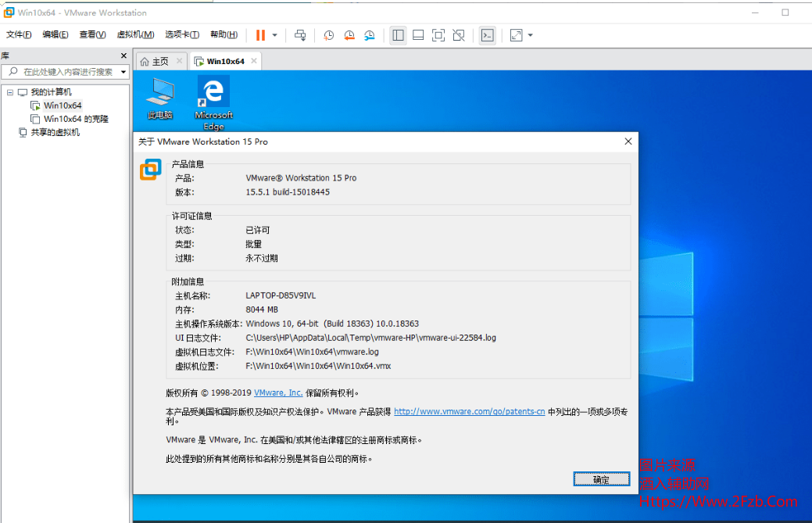The height and width of the screenshot is (523, 812).
Task: Open the 编辑(E) menu
Action: [55, 34]
